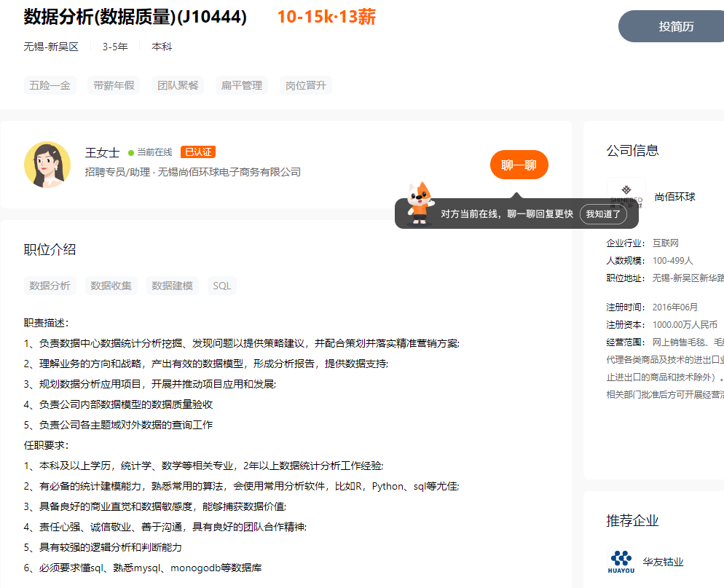Click the 团队聚餐 benefit tag
This screenshot has height=588, width=724.
pos(178,85)
